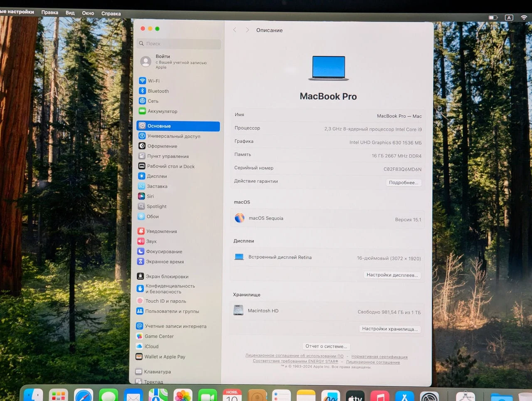Open Лицензионное соглашение об использовании ПО link
Image resolution: width=532 pixels, height=401 pixels.
(294, 356)
